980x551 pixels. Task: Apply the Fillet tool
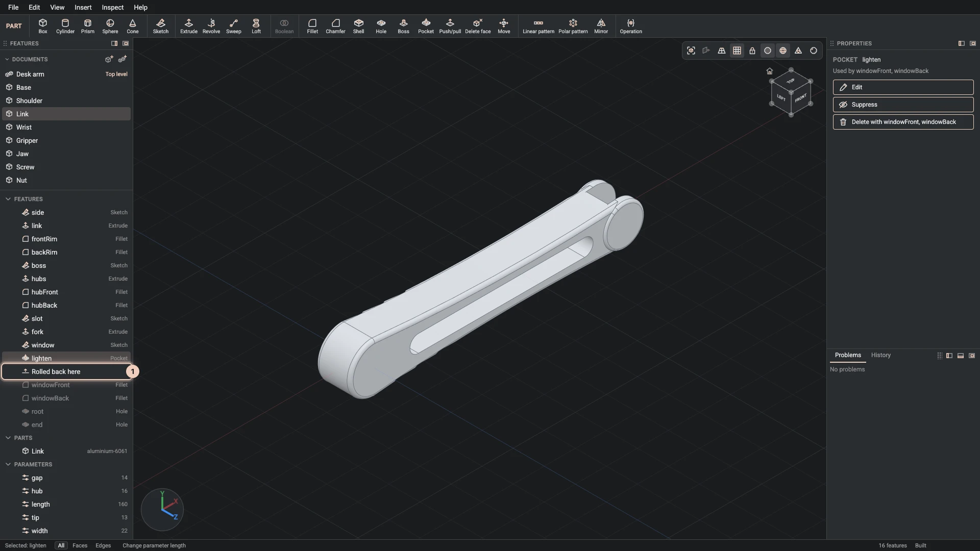(312, 26)
